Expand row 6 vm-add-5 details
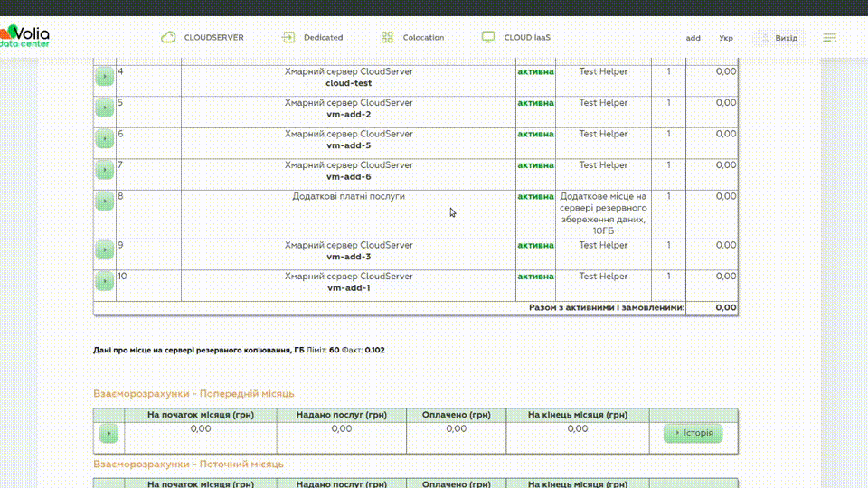Image resolution: width=868 pixels, height=488 pixels. pos(105,139)
